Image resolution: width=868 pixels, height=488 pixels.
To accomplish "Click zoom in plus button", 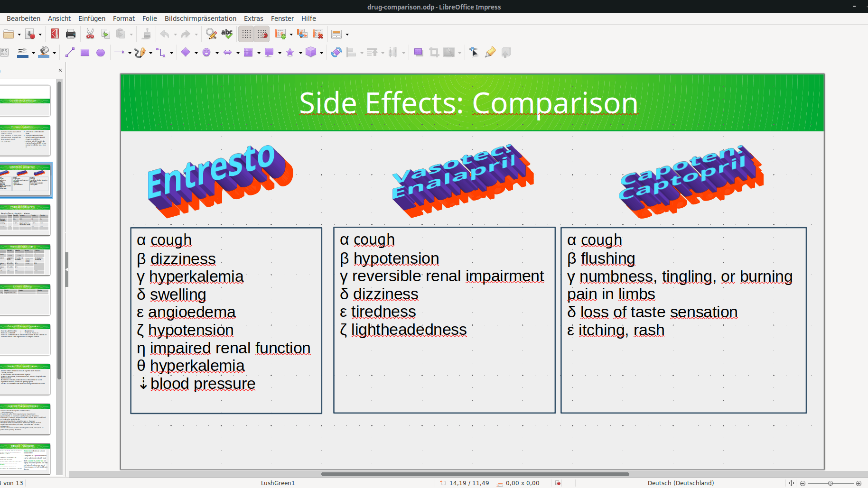I will point(859,483).
